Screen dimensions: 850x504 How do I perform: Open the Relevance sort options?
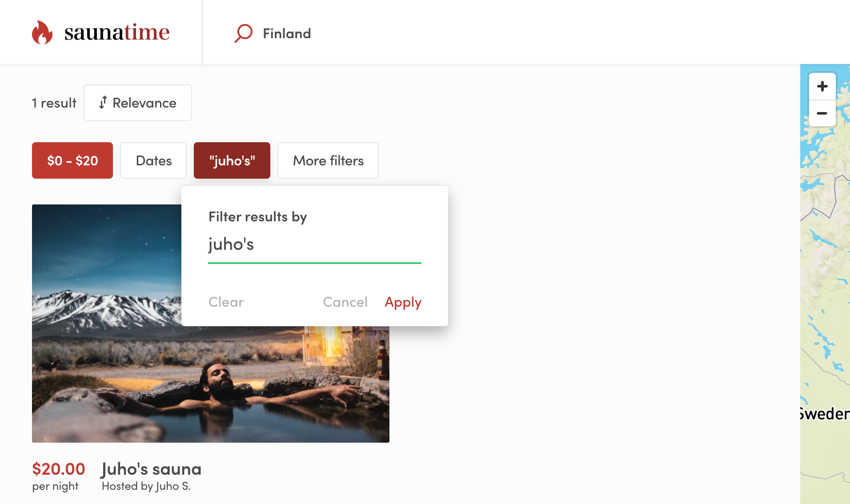[x=137, y=103]
